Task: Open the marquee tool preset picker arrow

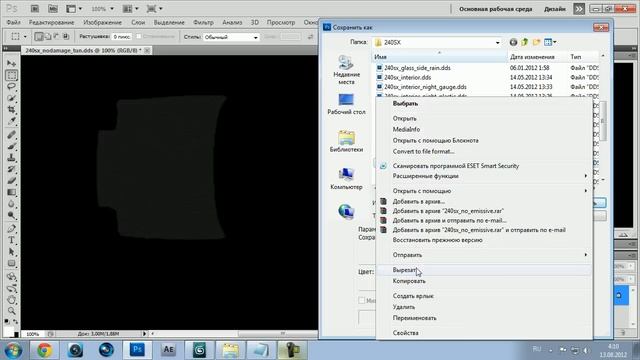Action: [25, 37]
